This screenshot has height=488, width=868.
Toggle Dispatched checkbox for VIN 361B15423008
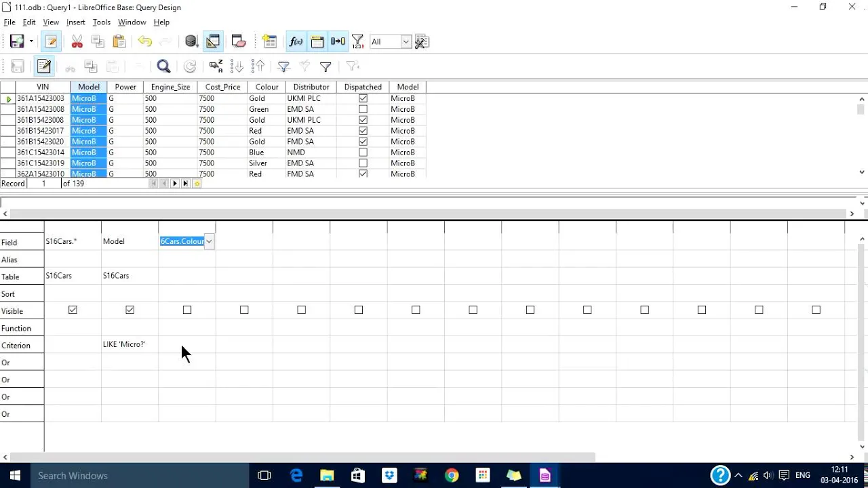coord(363,120)
